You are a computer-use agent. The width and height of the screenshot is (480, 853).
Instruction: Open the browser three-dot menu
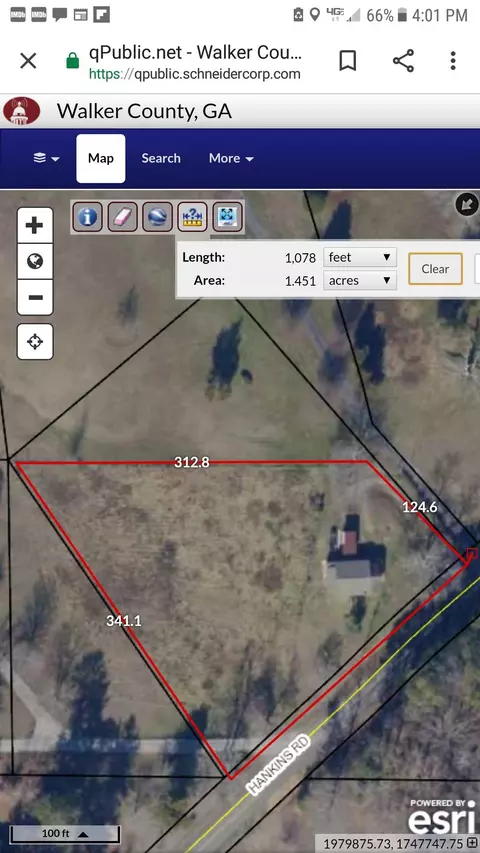453,61
